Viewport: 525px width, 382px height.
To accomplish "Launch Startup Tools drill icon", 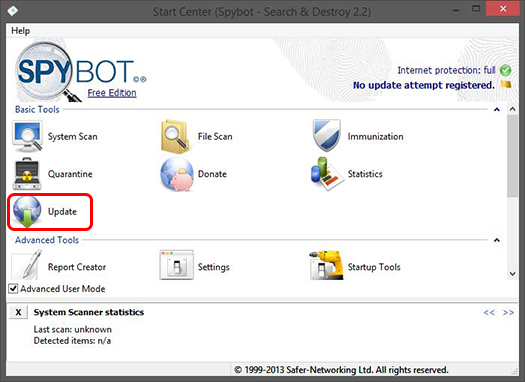I will tap(326, 265).
